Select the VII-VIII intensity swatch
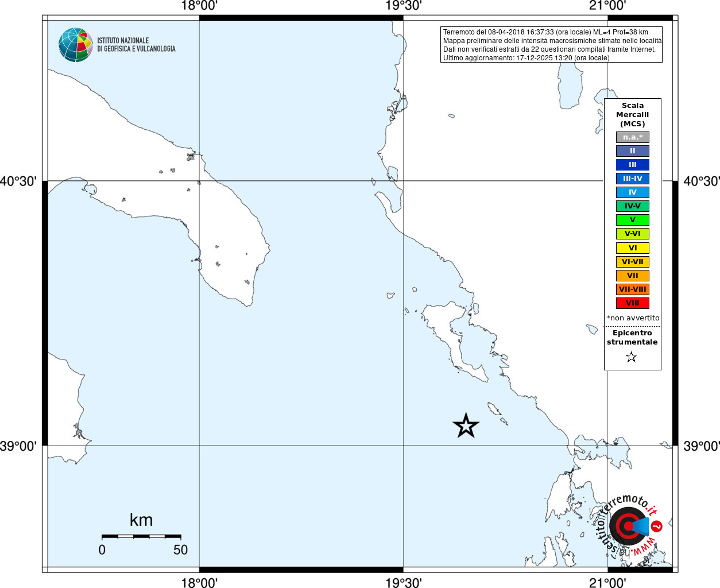This screenshot has width=720, height=588. point(633,289)
